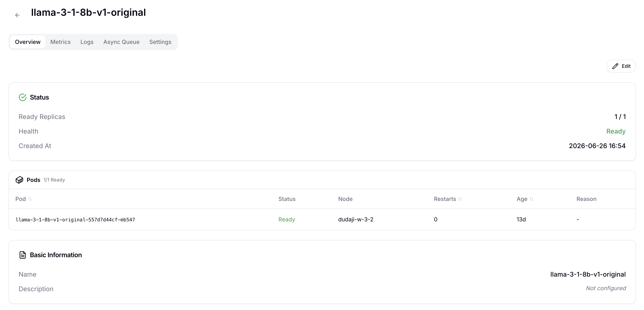Image resolution: width=644 pixels, height=310 pixels.
Task: Click the Reason dash for the pod
Action: pos(578,219)
